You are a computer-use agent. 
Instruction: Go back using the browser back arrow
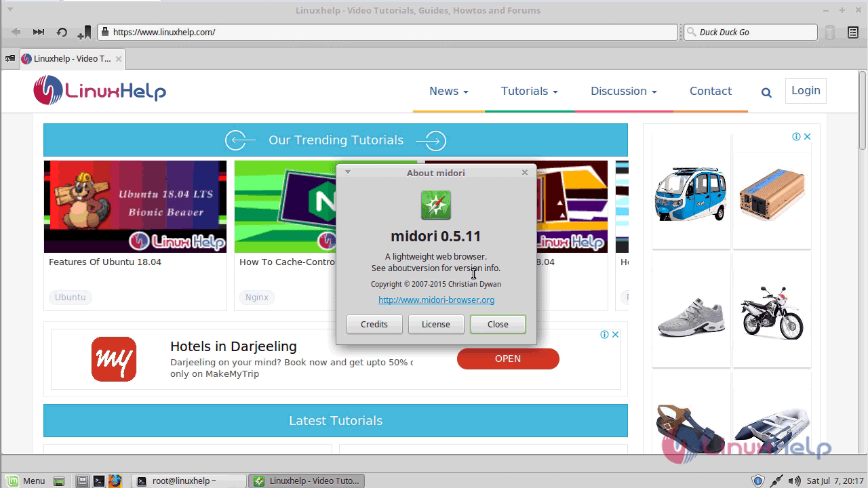pos(16,32)
